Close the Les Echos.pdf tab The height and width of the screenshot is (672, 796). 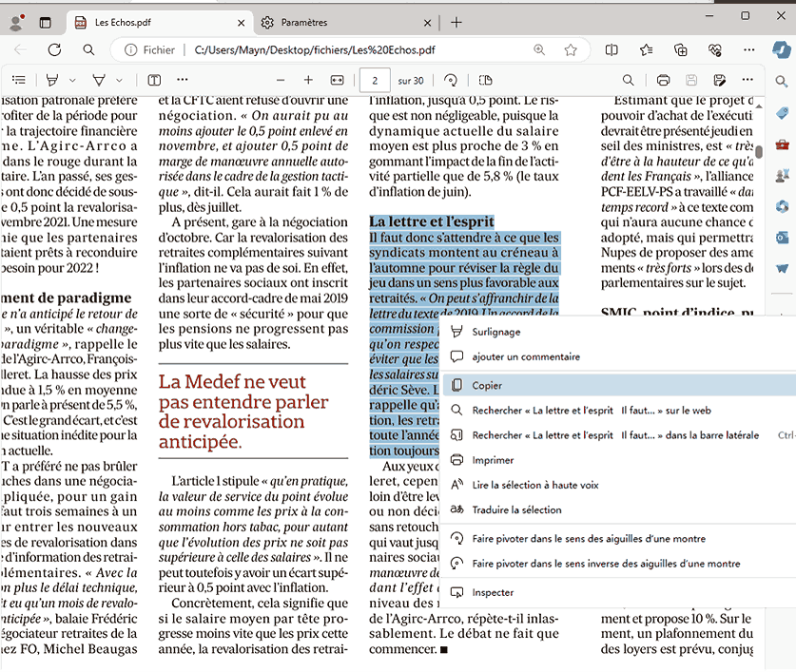(x=242, y=23)
